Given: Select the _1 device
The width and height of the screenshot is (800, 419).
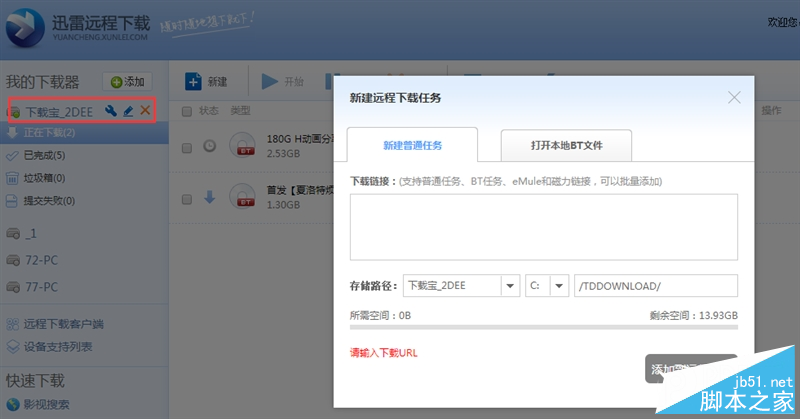Looking at the screenshot, I should pyautogui.click(x=31, y=234).
